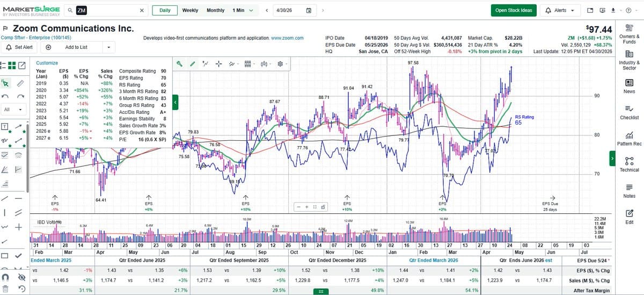Viewport: 644px width, 295px height.
Task: Open chart in new window icon
Action: [x=23, y=66]
